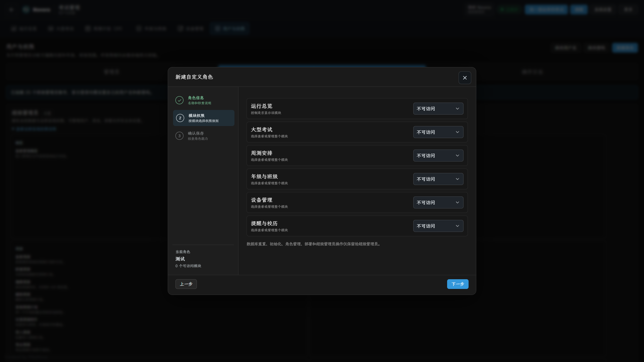
Task: Open the 年级与班级 permission dropdown
Action: [x=438, y=179]
